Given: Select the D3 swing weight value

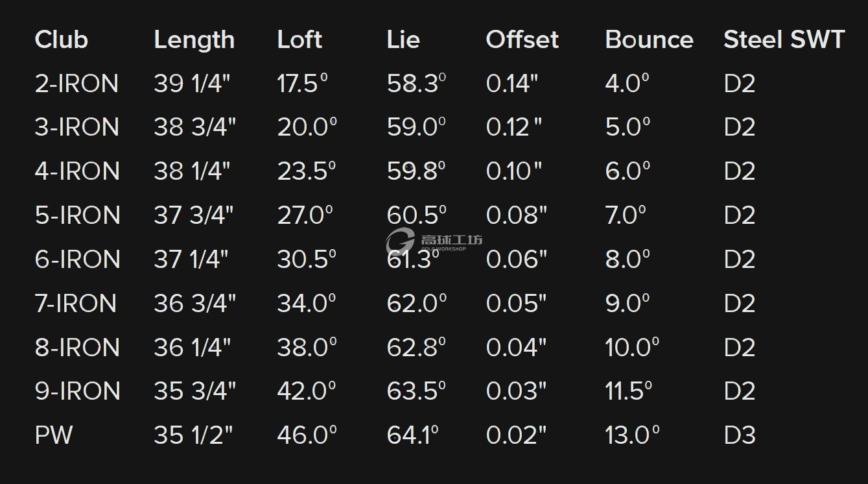Looking at the screenshot, I should [740, 435].
